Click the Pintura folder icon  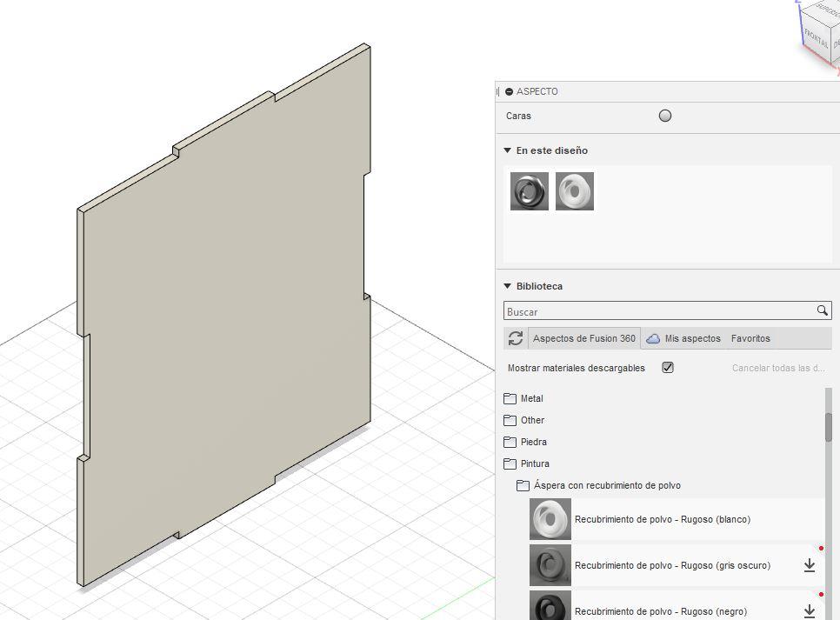[510, 463]
